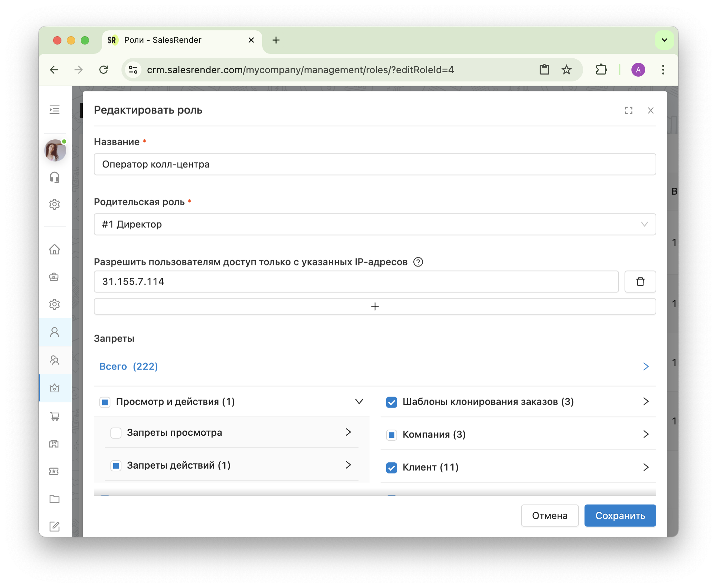Reload the current page
The height and width of the screenshot is (588, 717).
(x=104, y=70)
